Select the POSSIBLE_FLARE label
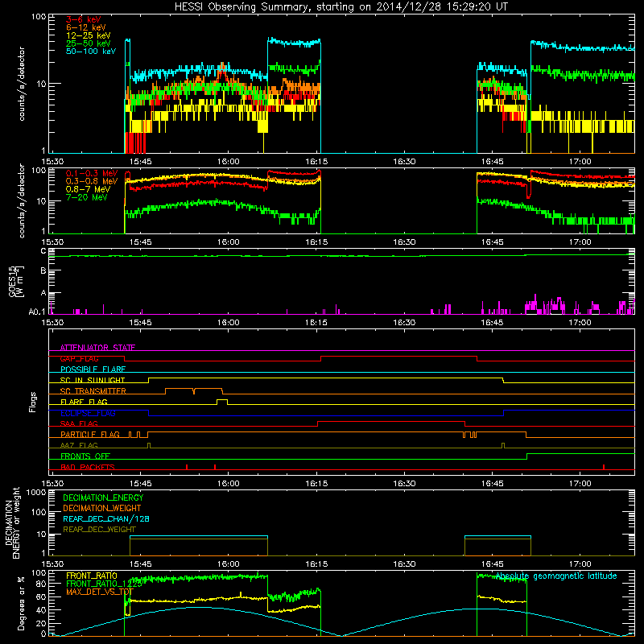This screenshot has width=644, height=644. [93, 369]
